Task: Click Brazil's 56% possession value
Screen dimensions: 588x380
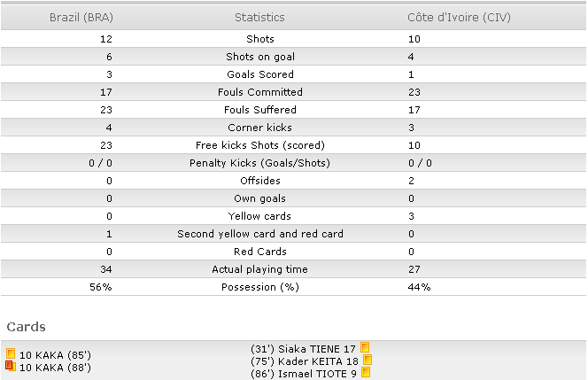Action: (101, 287)
